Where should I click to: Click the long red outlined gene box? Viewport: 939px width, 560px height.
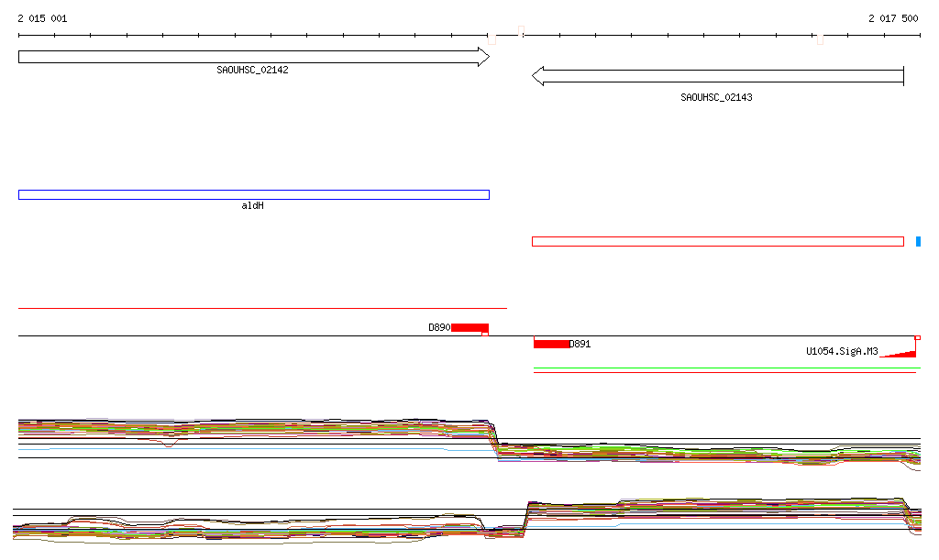717,241
